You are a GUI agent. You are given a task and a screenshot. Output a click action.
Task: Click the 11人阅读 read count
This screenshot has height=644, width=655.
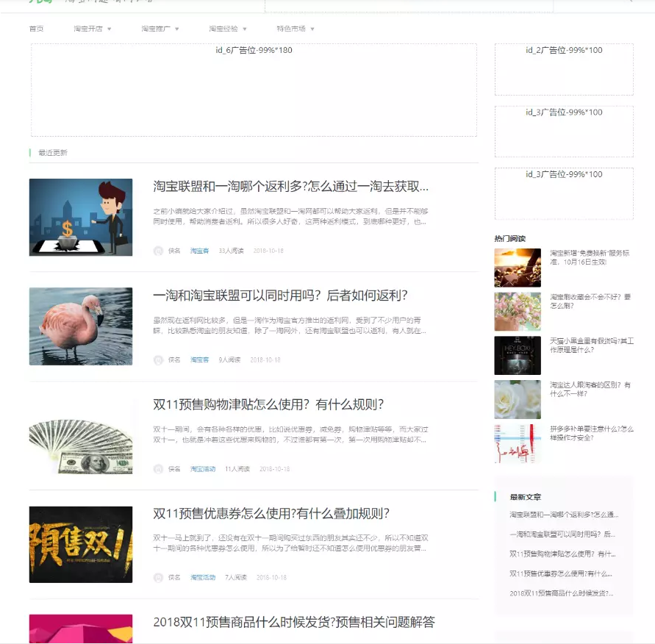[x=237, y=468]
